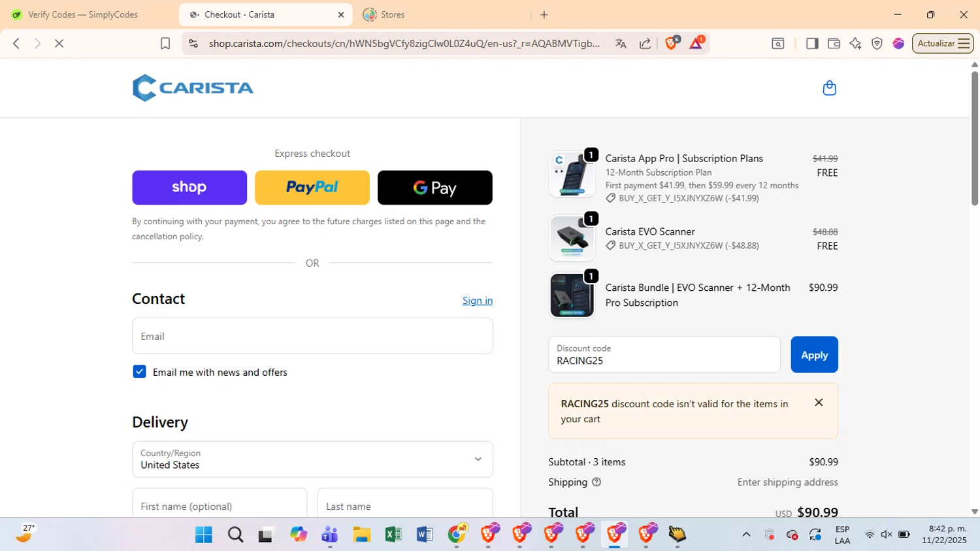Go back to the previous page

click(x=16, y=43)
